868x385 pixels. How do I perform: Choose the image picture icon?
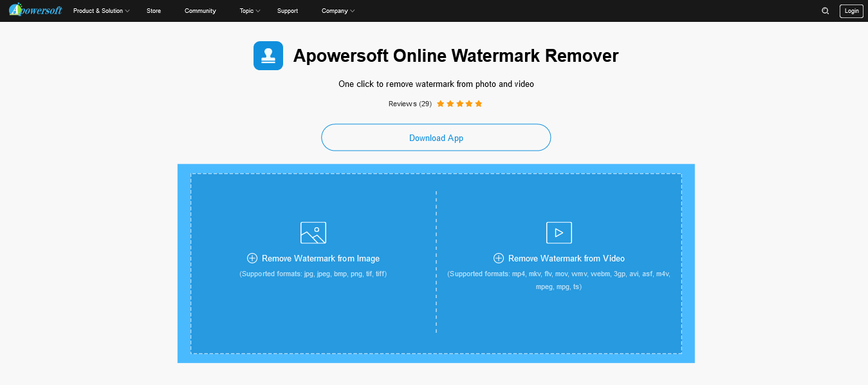click(x=313, y=232)
